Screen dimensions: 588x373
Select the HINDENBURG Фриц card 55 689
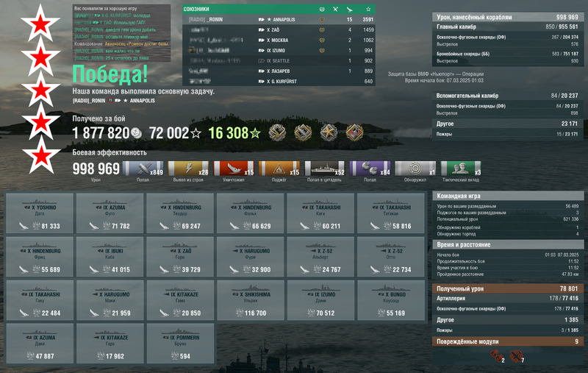40,257
